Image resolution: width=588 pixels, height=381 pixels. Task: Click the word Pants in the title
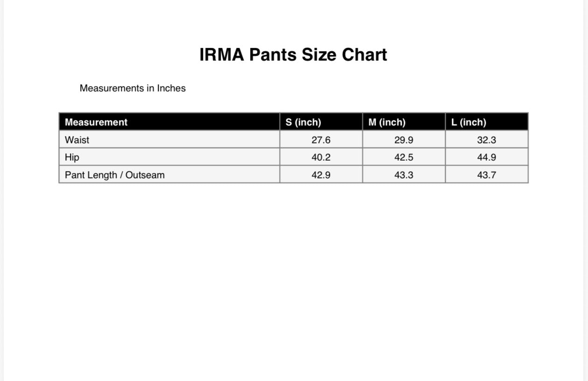[x=273, y=55]
